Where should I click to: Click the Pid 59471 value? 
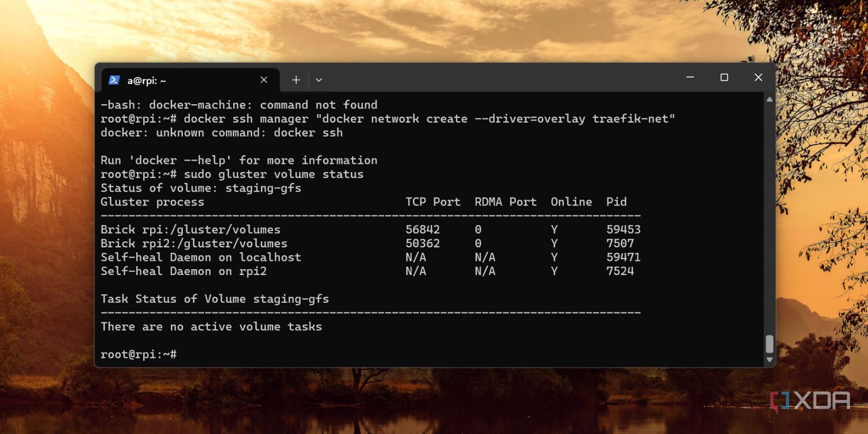(623, 257)
